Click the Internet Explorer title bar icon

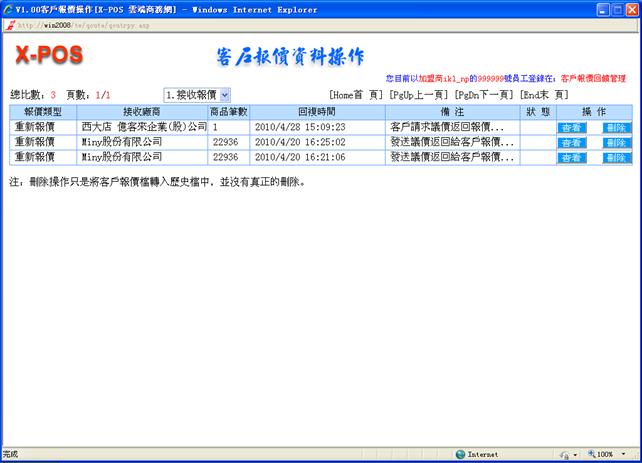[x=8, y=9]
